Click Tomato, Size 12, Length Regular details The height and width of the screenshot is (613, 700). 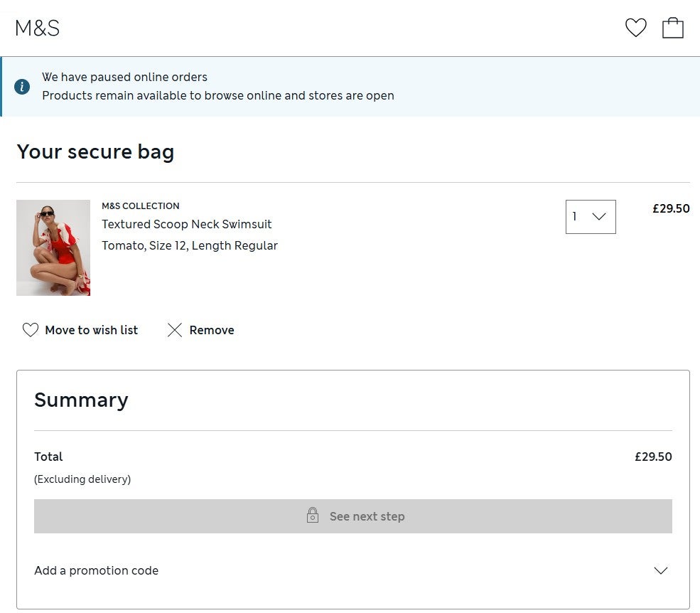point(189,245)
